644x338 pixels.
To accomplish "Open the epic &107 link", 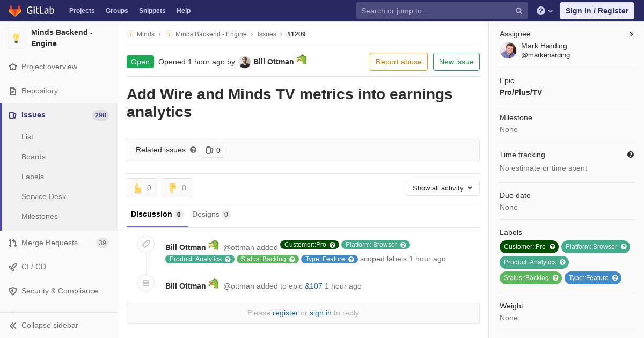I will pos(313,286).
